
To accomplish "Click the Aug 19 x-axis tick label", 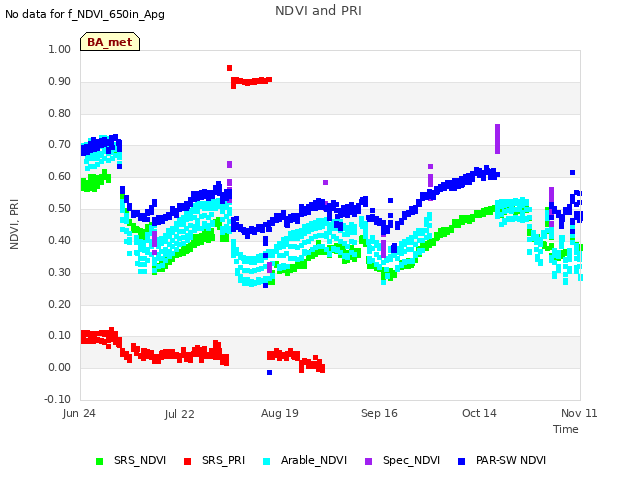I will 280,413.
